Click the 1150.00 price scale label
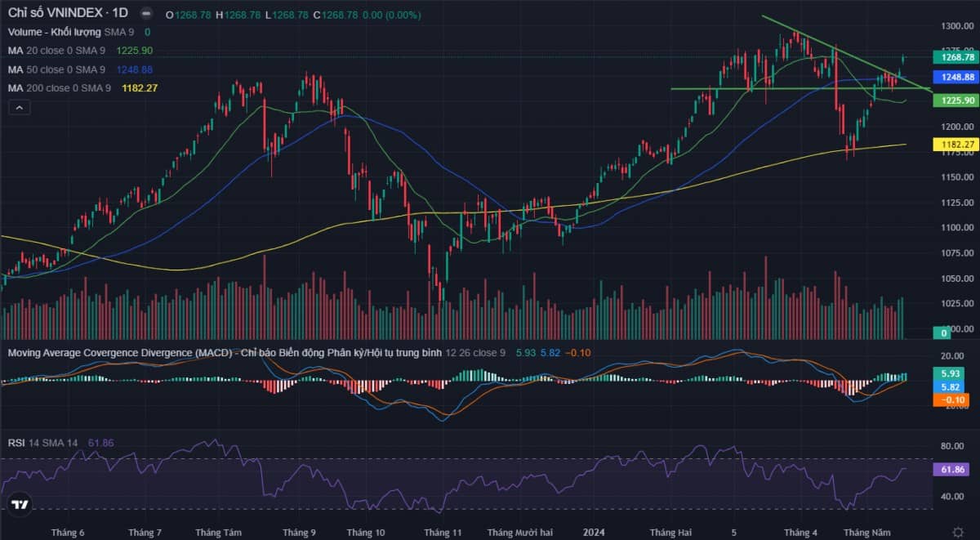This screenshot has height=540, width=980. 955,177
